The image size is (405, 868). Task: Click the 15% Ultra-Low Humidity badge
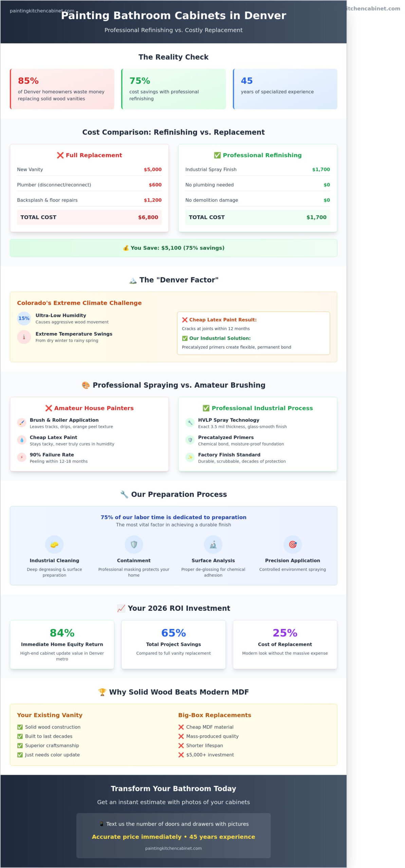24,318
